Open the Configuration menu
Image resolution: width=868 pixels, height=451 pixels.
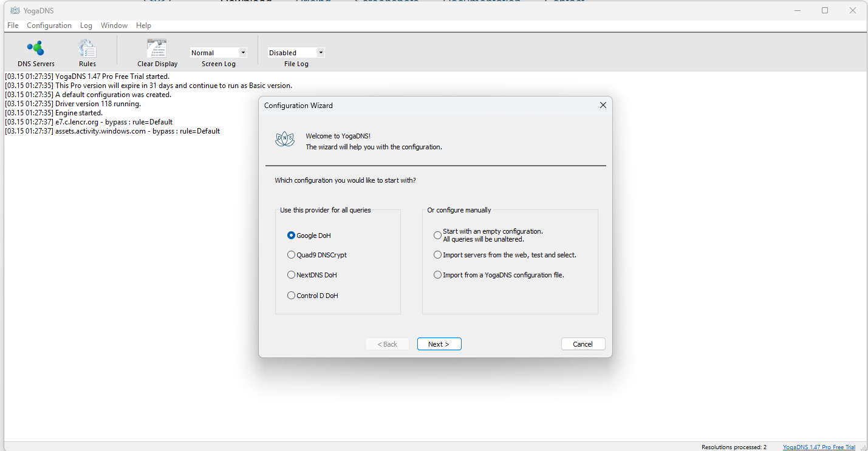click(x=49, y=25)
